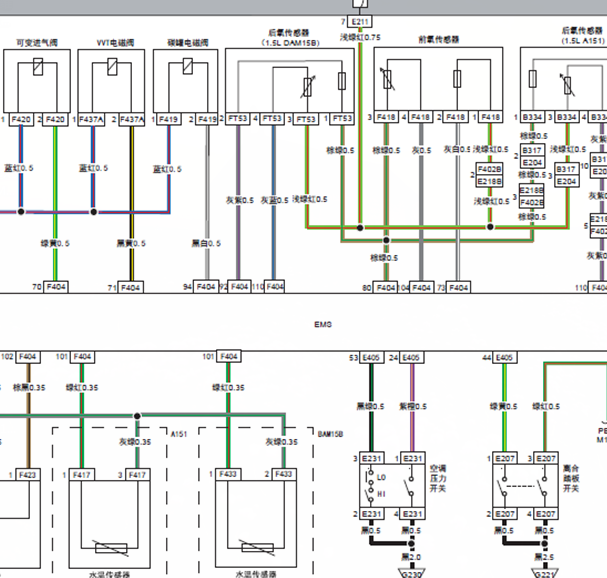Click the G221 ground symbol
This screenshot has height=578, width=607.
tap(545, 573)
